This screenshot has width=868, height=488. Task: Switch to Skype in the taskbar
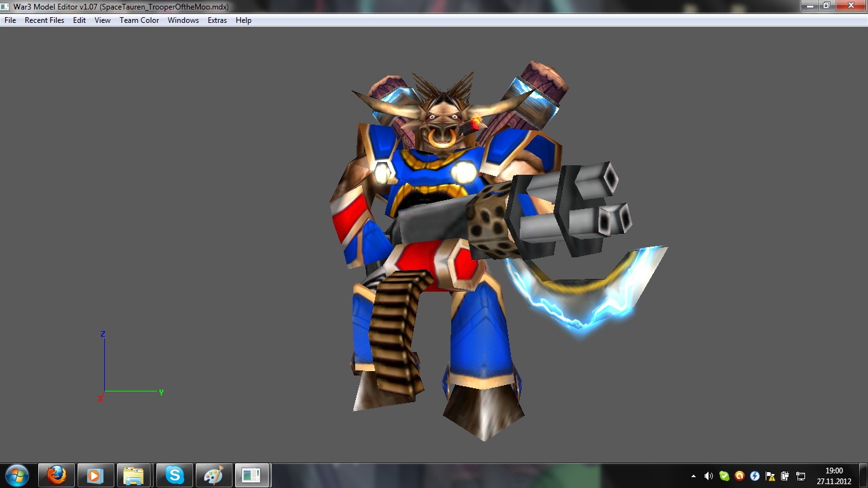coord(174,475)
